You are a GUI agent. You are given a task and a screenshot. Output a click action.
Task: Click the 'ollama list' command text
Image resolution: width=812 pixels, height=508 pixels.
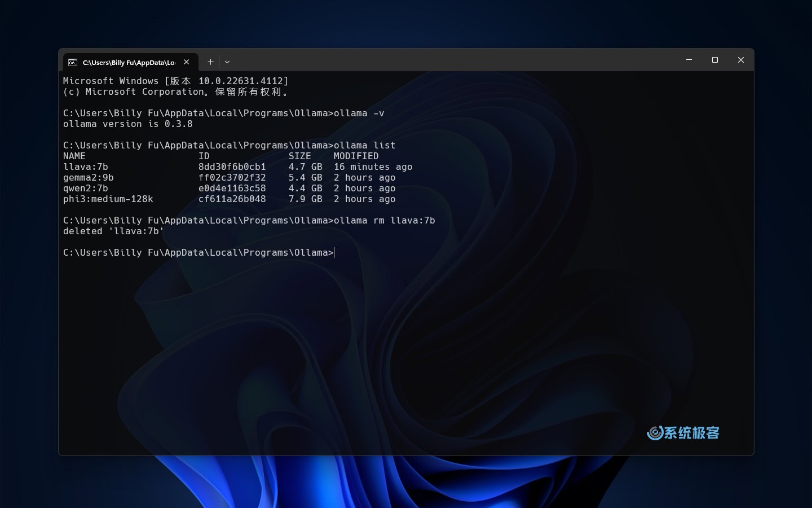[365, 145]
